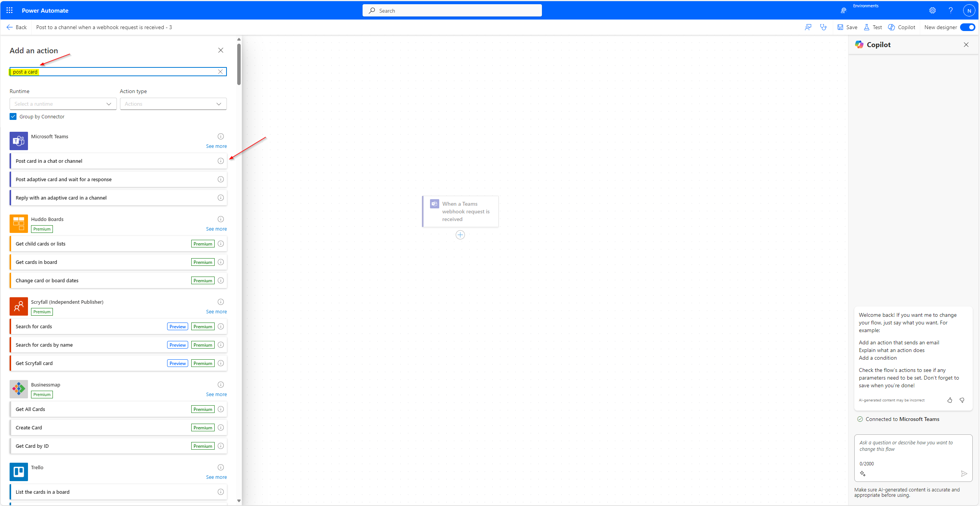
Task: Select Get cards in board action
Action: pyautogui.click(x=118, y=262)
